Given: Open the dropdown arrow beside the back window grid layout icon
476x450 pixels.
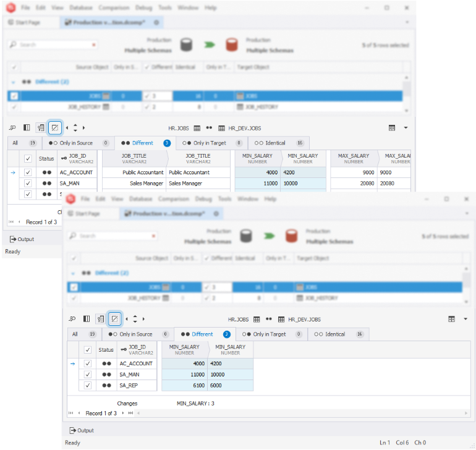Looking at the screenshot, I should [x=406, y=128].
